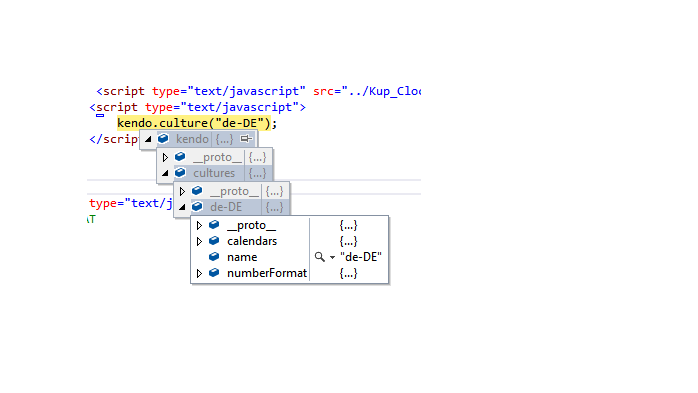Select the de-DE property name
The width and height of the screenshot is (698, 393).
click(226, 207)
